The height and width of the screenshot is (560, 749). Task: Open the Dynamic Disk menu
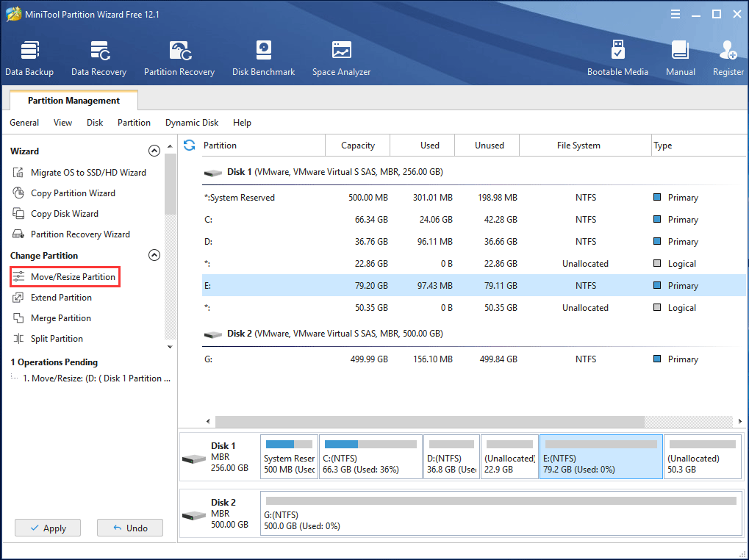[x=192, y=123]
